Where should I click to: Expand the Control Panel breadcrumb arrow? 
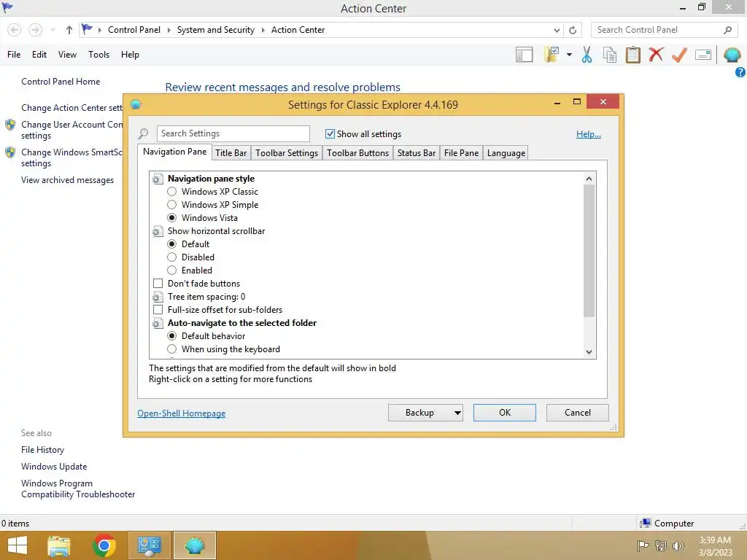coord(169,30)
